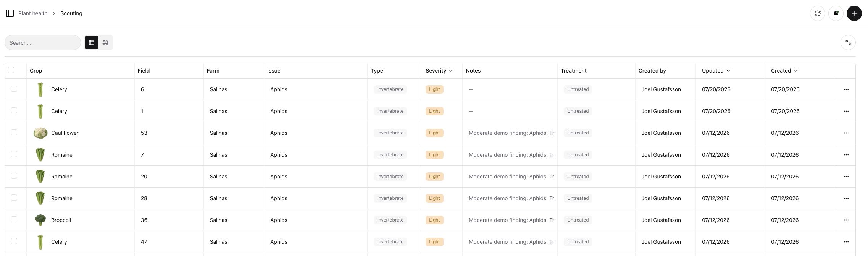Open row actions for Romaine field 7
This screenshot has width=868, height=256.
coord(846,155)
